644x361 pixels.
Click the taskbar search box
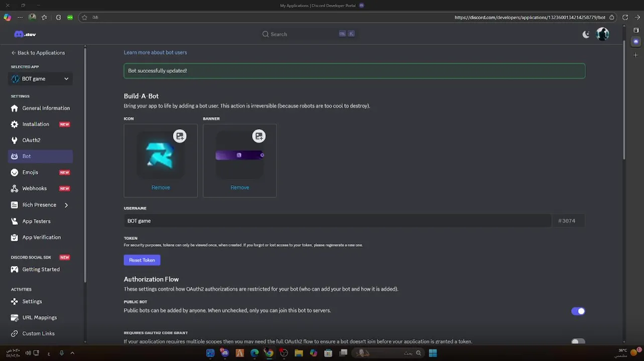[x=389, y=353]
